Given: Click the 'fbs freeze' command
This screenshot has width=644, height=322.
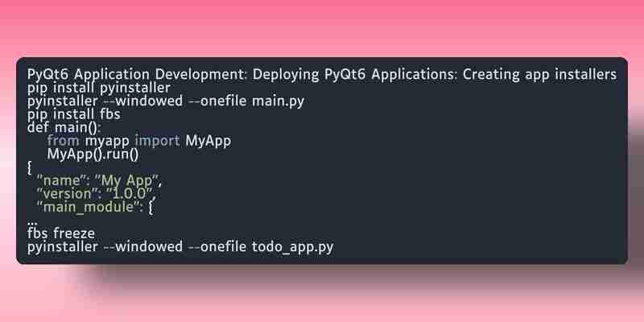Looking at the screenshot, I should (x=61, y=233).
